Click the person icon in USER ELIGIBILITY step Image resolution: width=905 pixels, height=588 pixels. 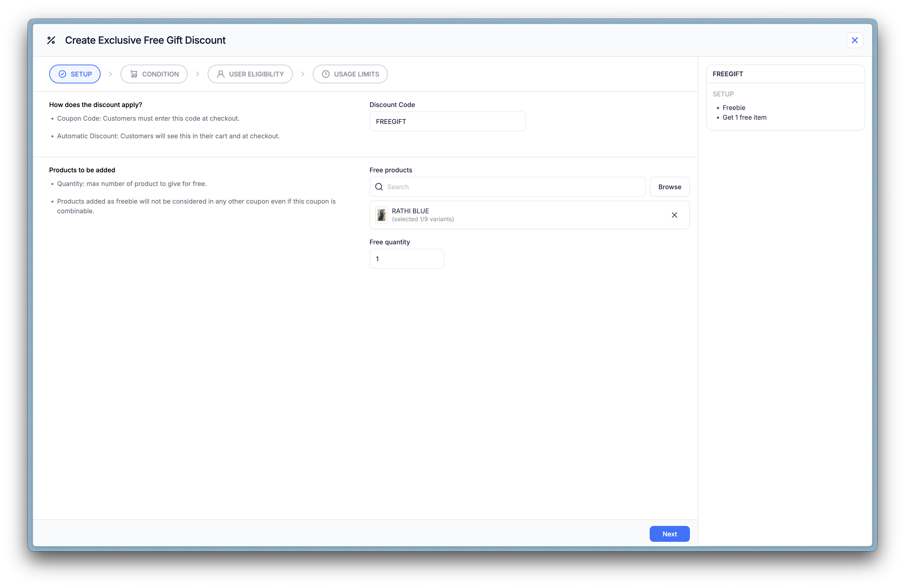pos(221,74)
